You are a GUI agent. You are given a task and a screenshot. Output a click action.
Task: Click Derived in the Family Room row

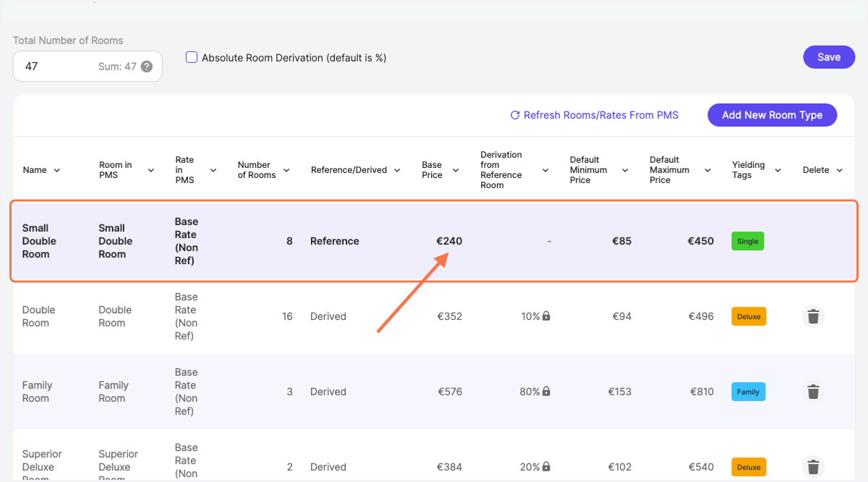point(328,392)
